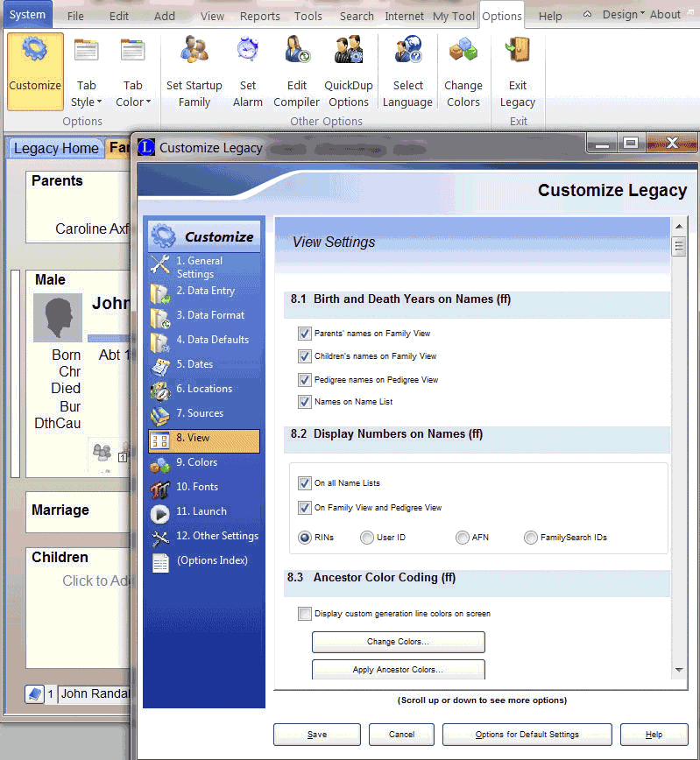Screen dimensions: 700x760
Task: Select 6. Locations sidebar item
Action: pyautogui.click(x=204, y=390)
